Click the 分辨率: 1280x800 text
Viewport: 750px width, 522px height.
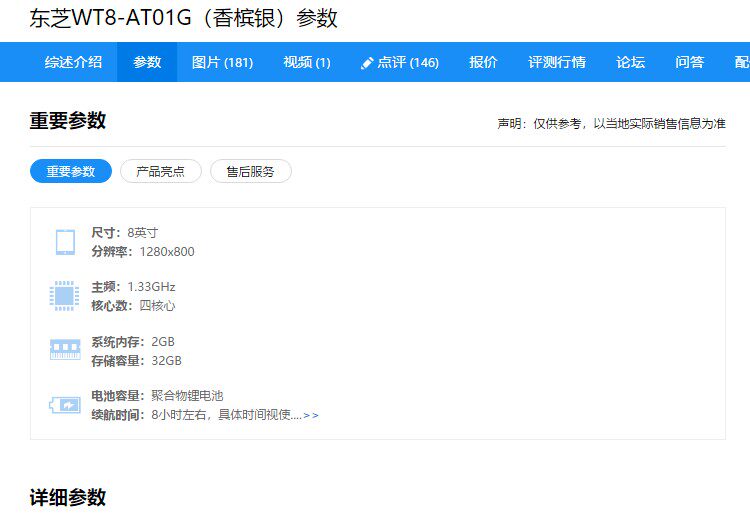click(143, 252)
